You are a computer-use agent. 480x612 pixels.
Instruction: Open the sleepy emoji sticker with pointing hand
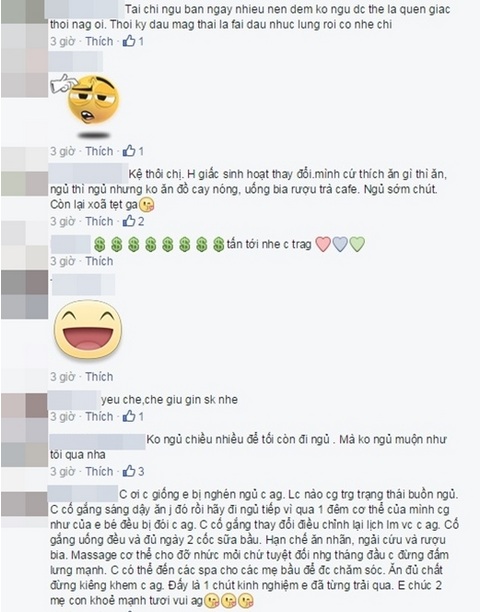[x=87, y=105]
